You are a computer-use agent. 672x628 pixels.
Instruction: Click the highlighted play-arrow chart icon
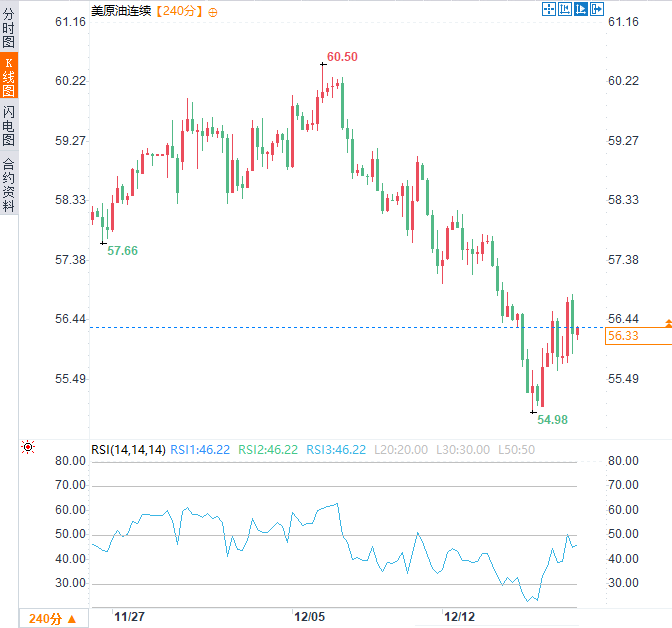581,9
